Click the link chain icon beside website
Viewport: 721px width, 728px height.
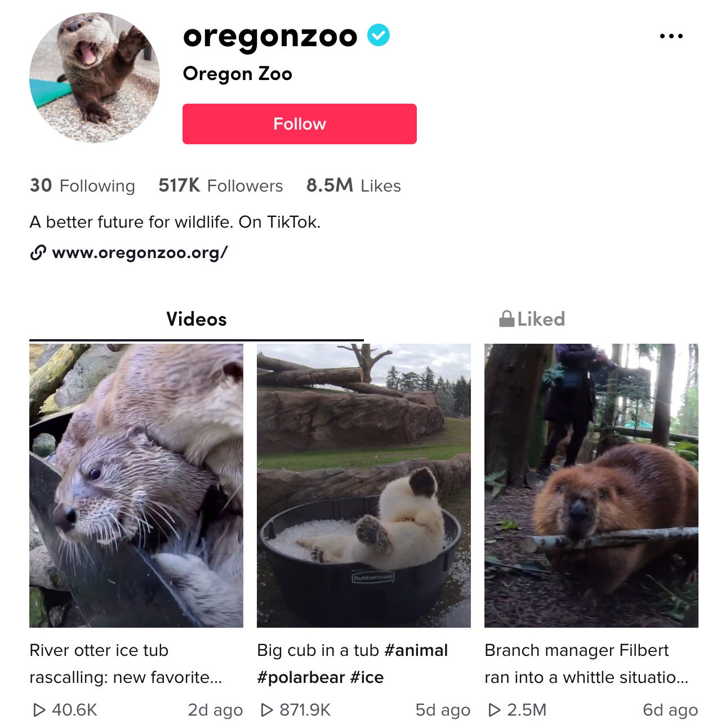38,253
